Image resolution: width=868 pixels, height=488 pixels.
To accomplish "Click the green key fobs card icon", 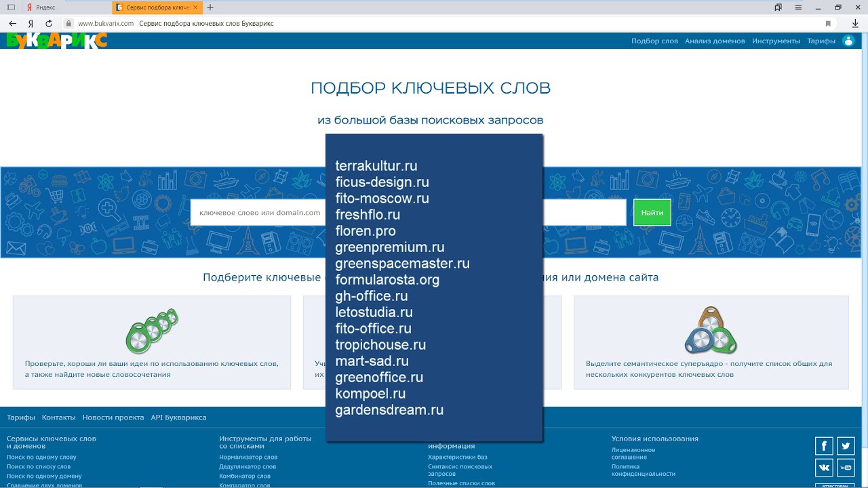I will 152,330.
